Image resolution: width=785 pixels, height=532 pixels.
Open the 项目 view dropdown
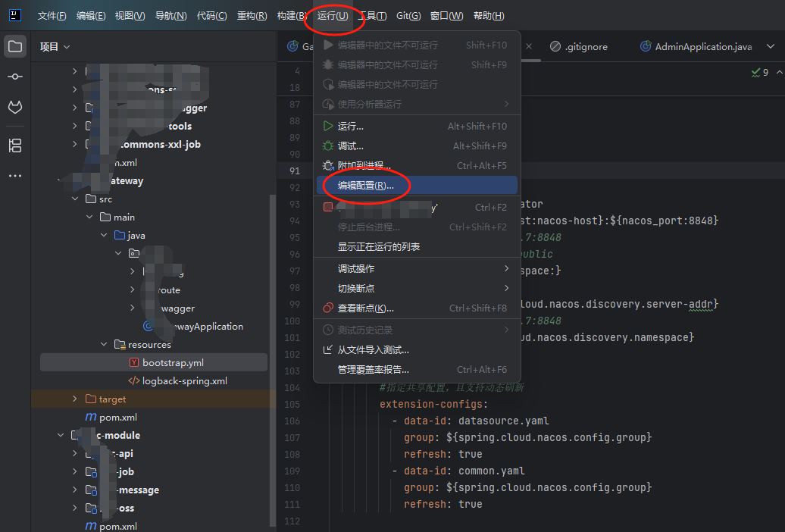[x=55, y=46]
